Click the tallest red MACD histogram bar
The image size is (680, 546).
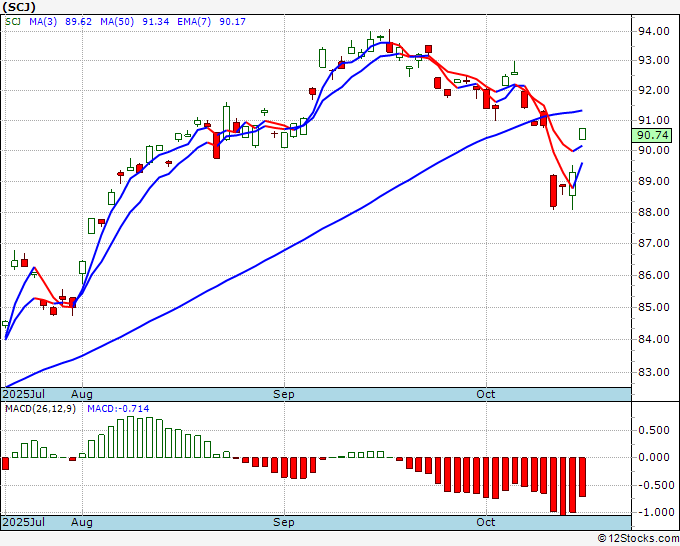point(563,486)
